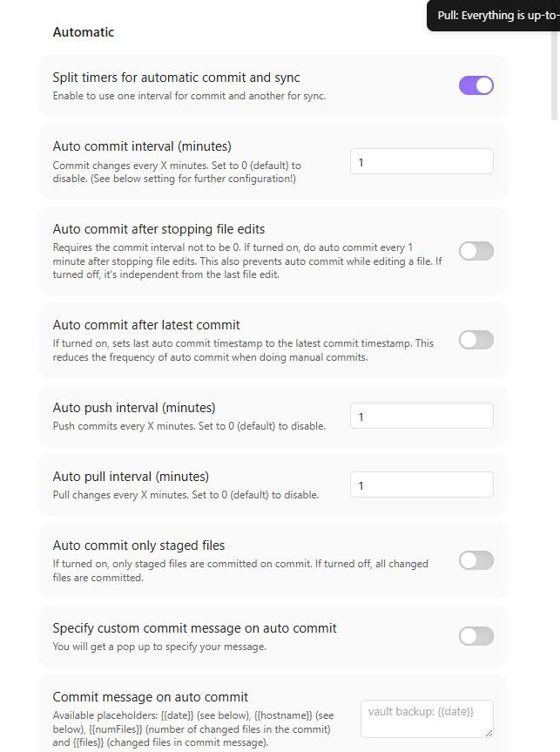Click the 'Split timers for automatic commit and sync' title
Viewport: 560px width, 752px height.
click(x=176, y=78)
